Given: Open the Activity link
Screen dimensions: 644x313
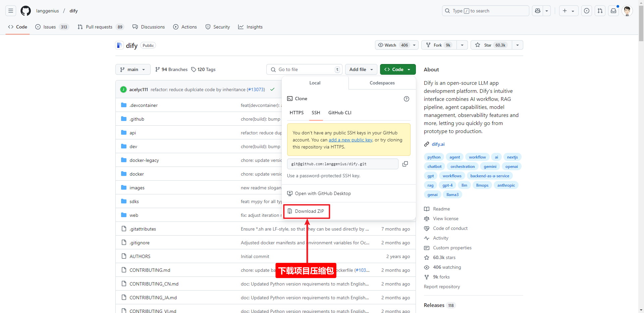Looking at the screenshot, I should 440,238.
